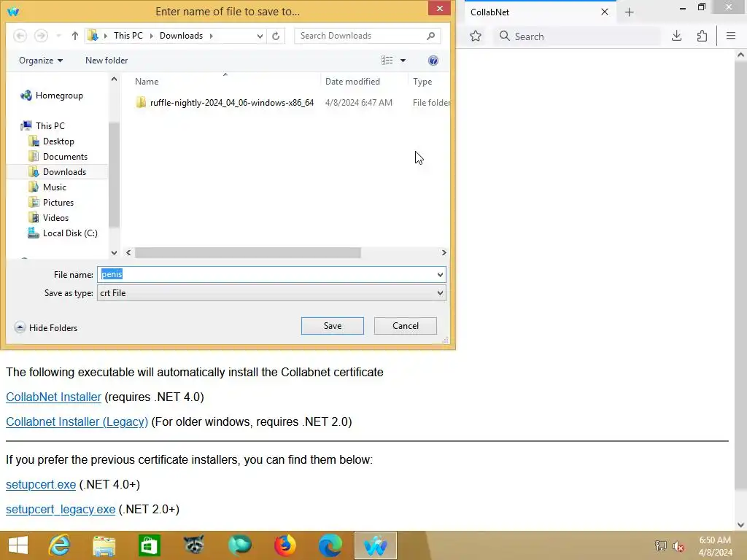Sort by Date modified column header

[364, 82]
